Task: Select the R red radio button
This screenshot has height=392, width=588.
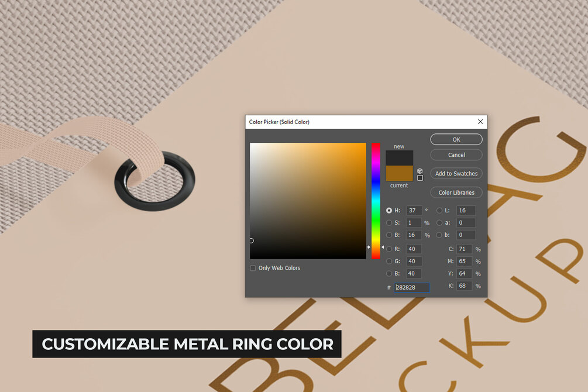Action: point(389,249)
